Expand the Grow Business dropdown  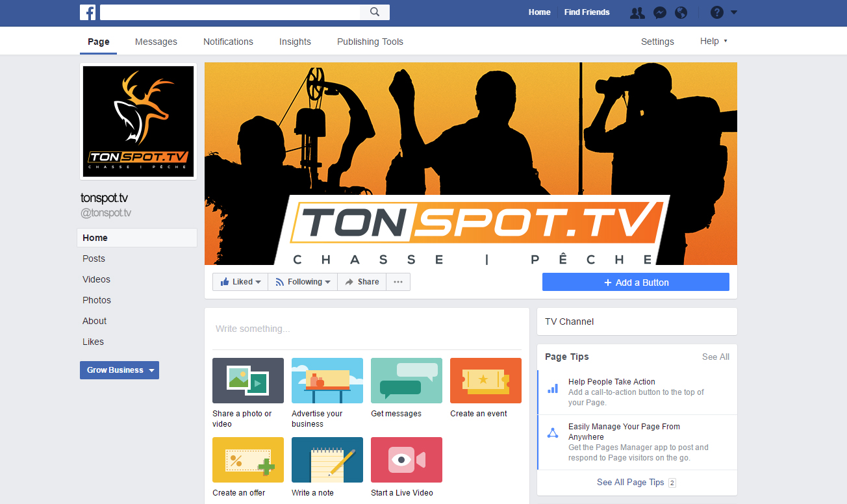(x=120, y=370)
